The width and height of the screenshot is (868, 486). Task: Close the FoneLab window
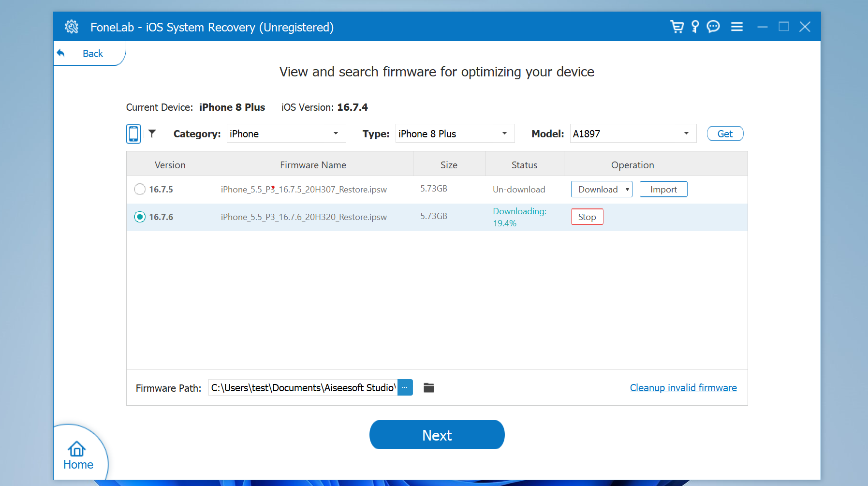805,27
